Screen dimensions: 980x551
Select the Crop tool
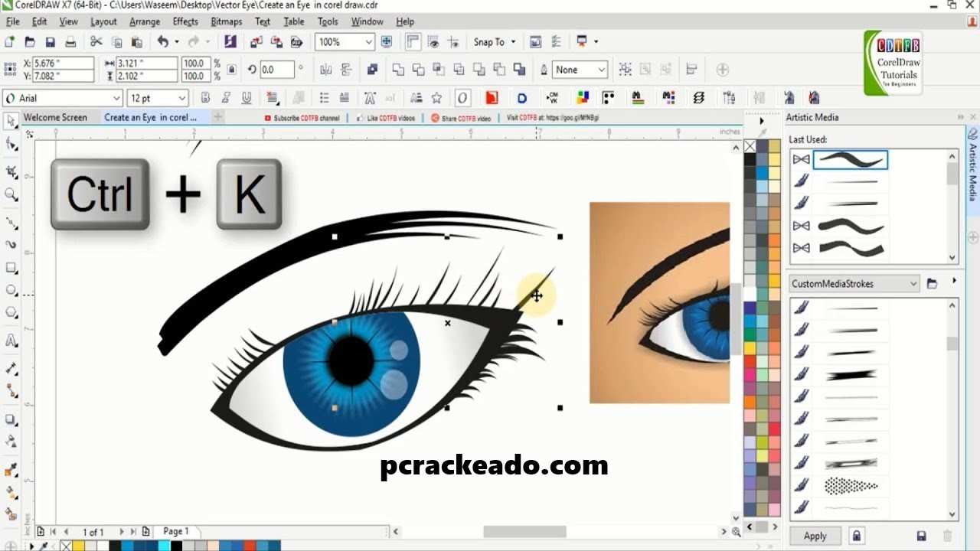click(11, 171)
